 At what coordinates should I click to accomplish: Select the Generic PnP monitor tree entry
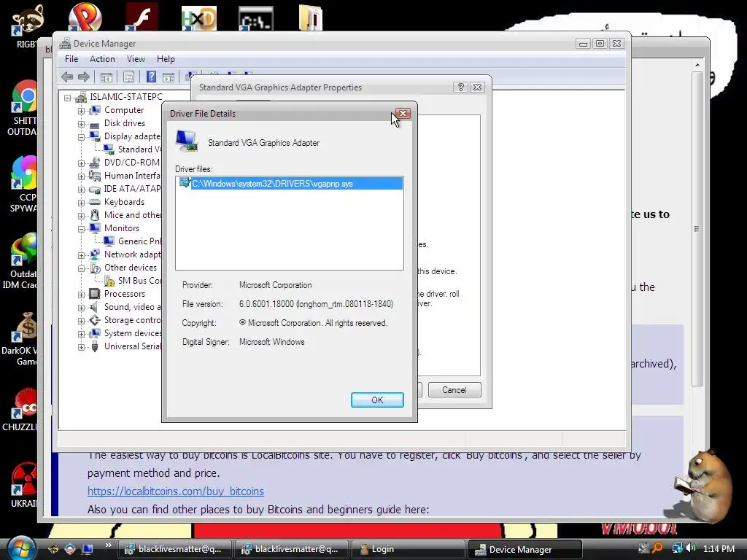pyautogui.click(x=139, y=241)
